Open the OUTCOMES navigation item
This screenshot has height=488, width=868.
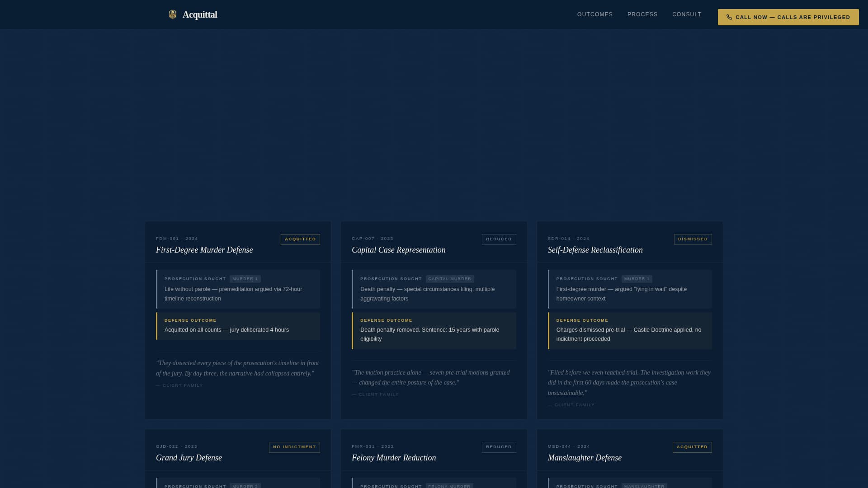point(594,14)
